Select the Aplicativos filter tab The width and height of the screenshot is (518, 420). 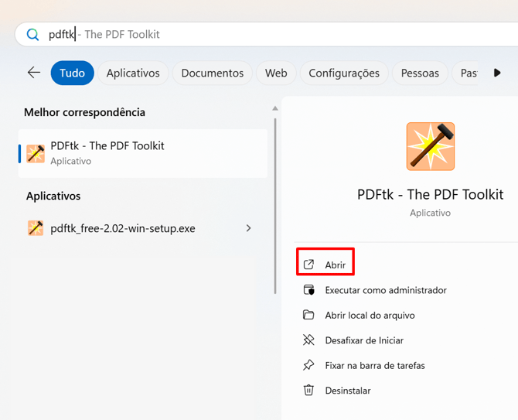click(133, 73)
